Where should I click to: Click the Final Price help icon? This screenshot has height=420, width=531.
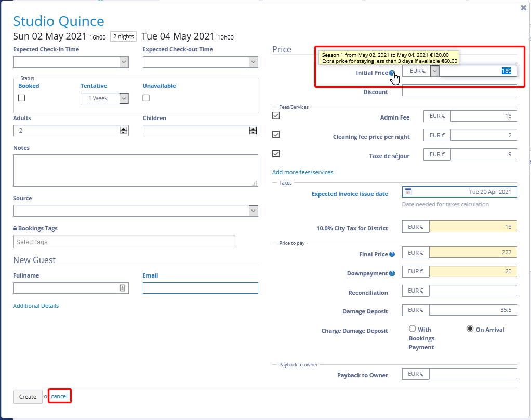[392, 254]
